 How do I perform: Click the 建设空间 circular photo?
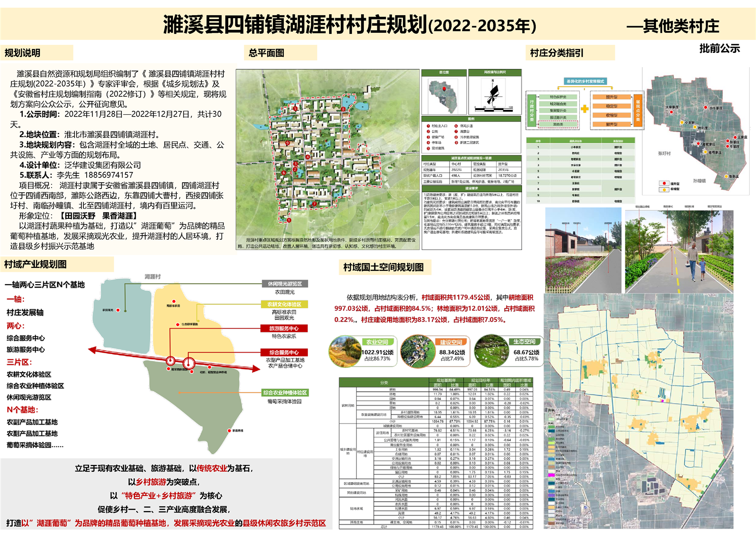click(417, 352)
